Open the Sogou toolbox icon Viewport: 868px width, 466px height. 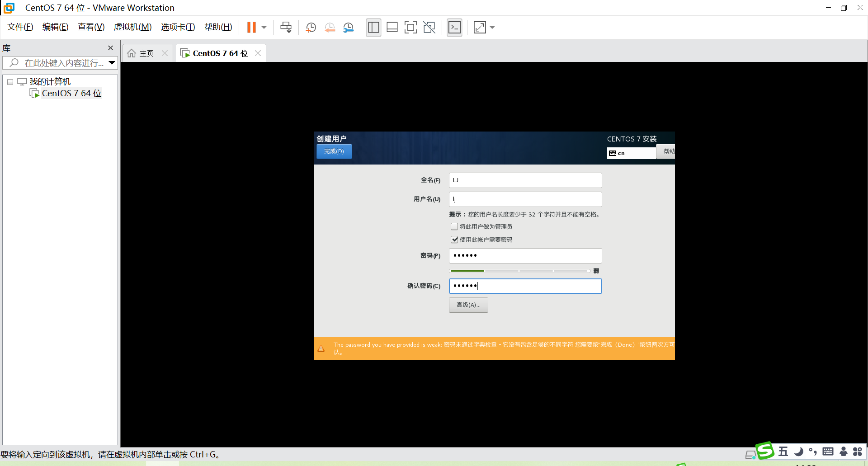(858, 451)
